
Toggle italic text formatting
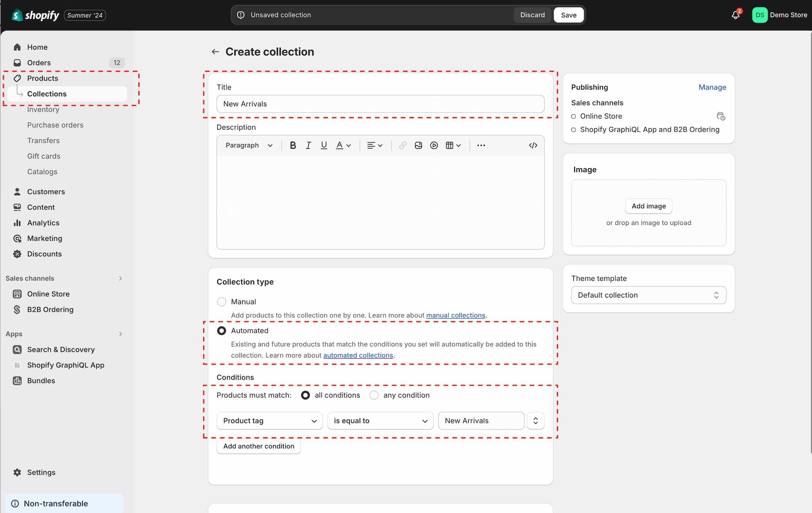pos(308,145)
